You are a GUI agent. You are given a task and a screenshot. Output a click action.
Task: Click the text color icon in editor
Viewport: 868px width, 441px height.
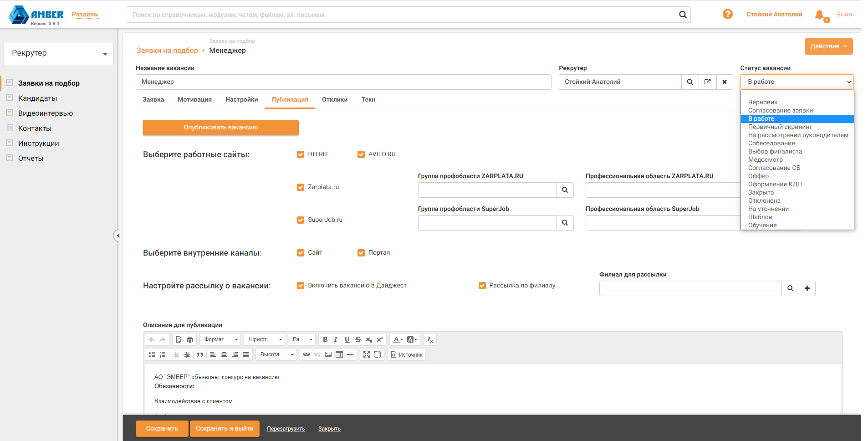point(396,339)
